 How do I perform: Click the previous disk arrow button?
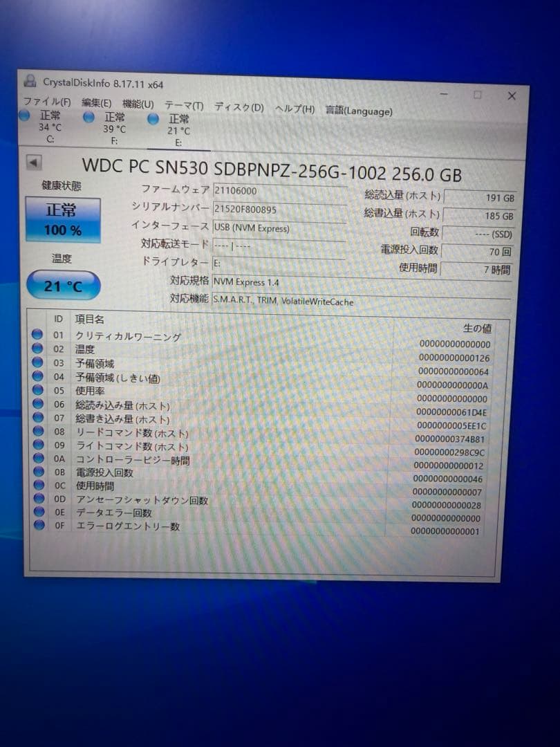(x=34, y=163)
